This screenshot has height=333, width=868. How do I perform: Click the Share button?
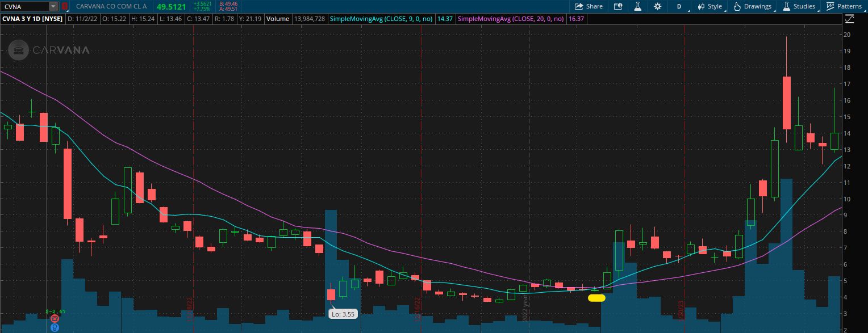(x=589, y=6)
